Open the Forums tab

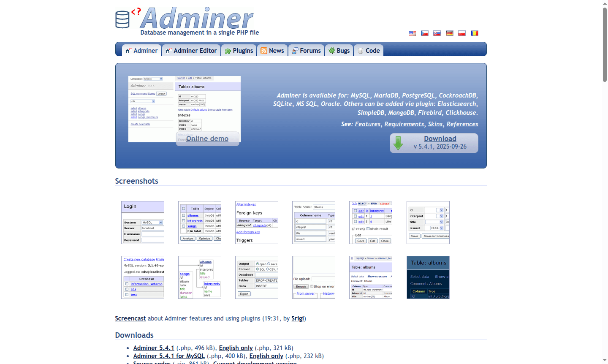point(306,50)
